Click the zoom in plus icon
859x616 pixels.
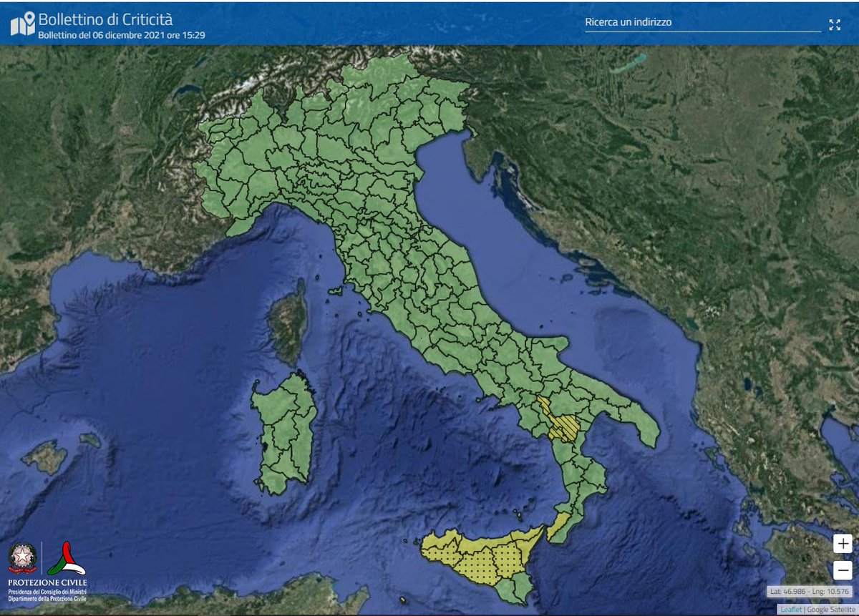click(843, 544)
